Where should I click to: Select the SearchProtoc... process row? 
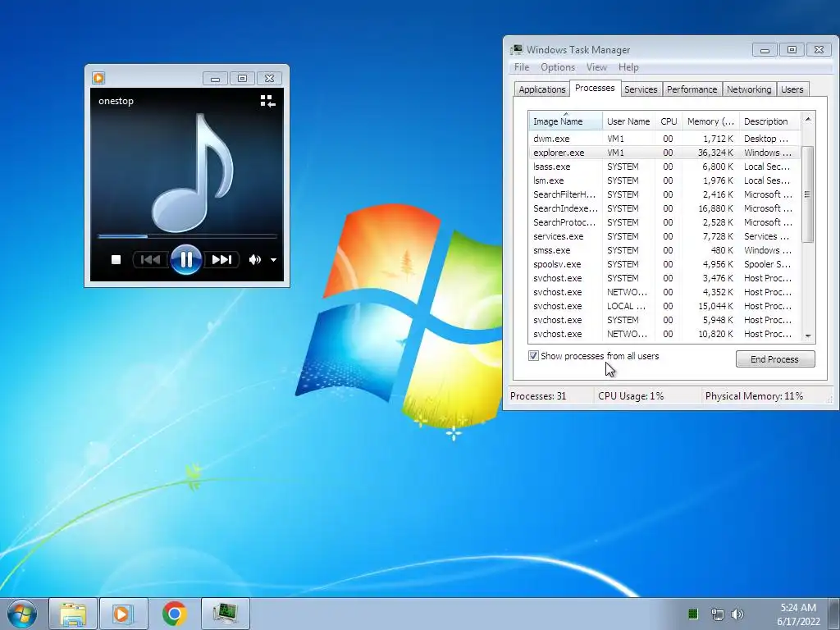pyautogui.click(x=664, y=221)
